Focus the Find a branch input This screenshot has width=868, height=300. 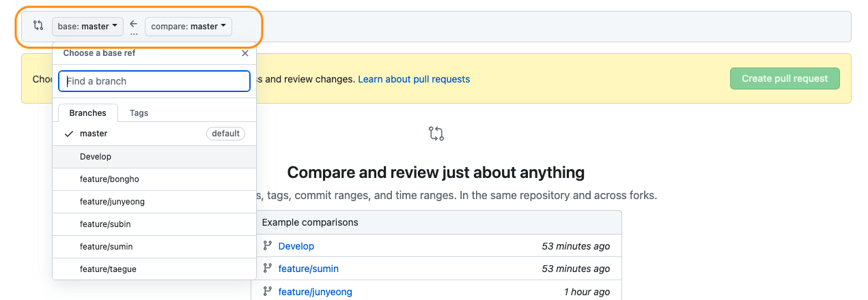point(154,81)
